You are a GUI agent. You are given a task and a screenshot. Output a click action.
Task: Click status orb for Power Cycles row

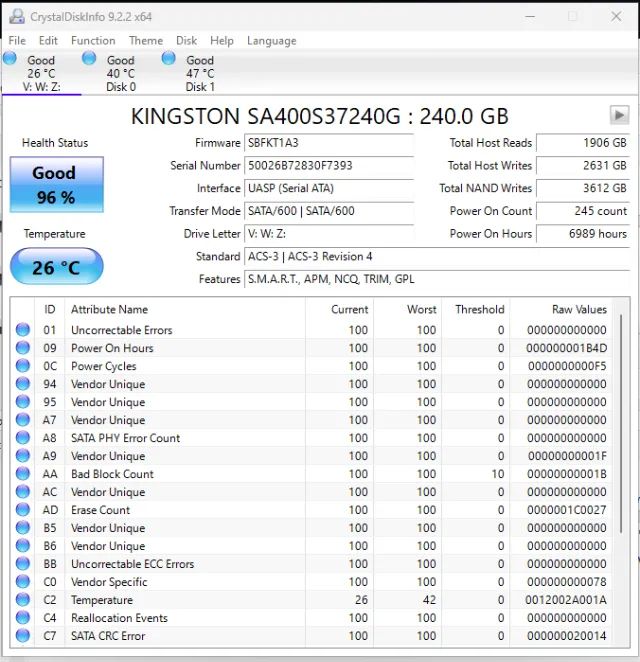pos(23,366)
